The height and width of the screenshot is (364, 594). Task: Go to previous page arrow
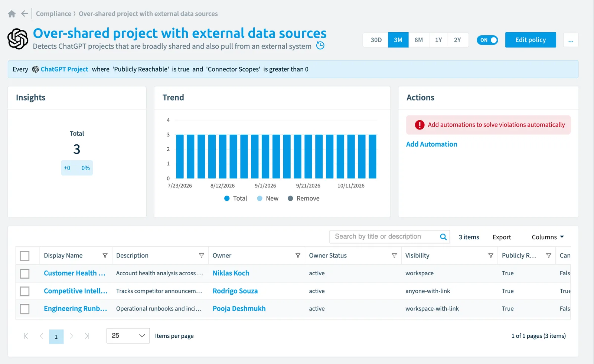point(42,336)
